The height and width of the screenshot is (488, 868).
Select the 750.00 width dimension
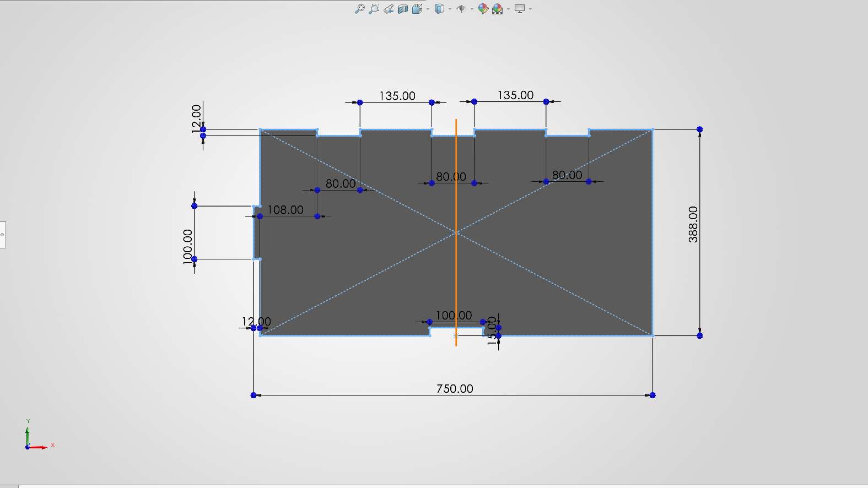pos(455,389)
